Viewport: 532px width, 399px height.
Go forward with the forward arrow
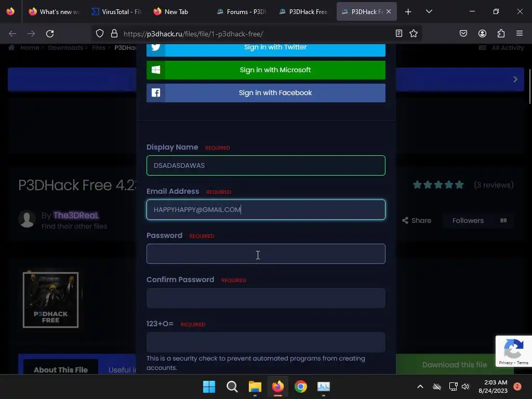31,34
